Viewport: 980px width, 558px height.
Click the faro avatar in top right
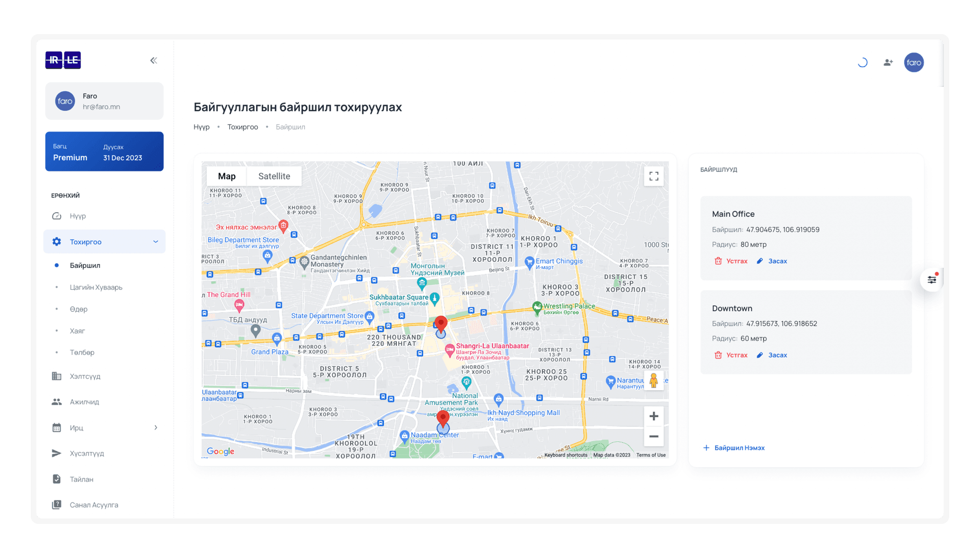click(914, 62)
